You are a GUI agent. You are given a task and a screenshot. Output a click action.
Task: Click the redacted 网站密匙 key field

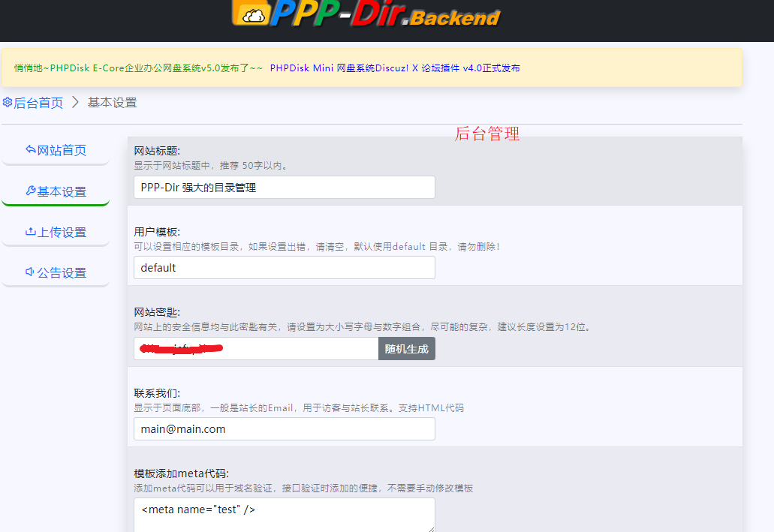pyautogui.click(x=255, y=348)
